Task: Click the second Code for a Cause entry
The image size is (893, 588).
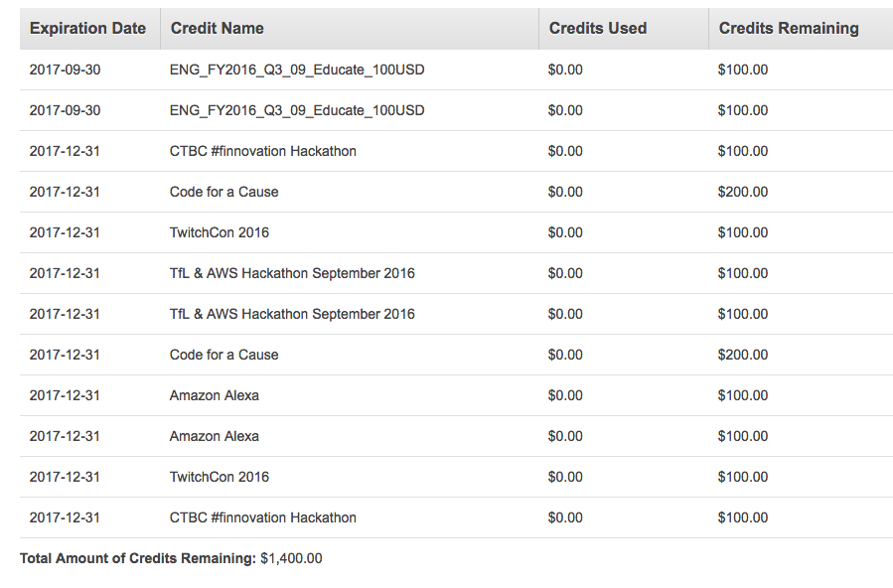Action: 223,355
